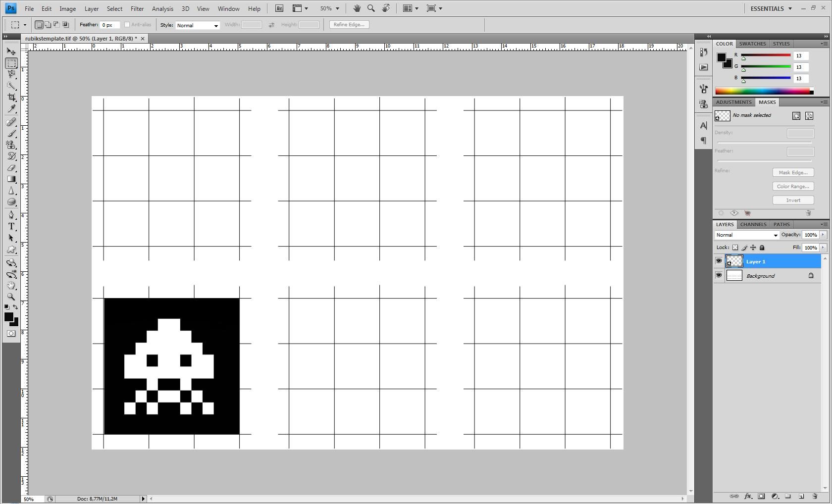
Task: Switch to the Adjustments tab
Action: (733, 102)
